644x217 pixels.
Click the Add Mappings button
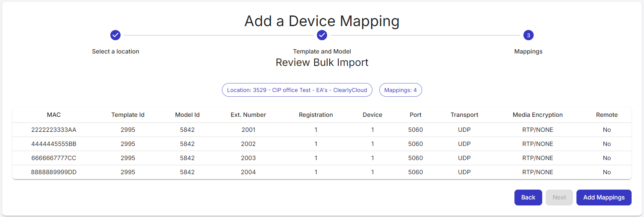point(604,197)
